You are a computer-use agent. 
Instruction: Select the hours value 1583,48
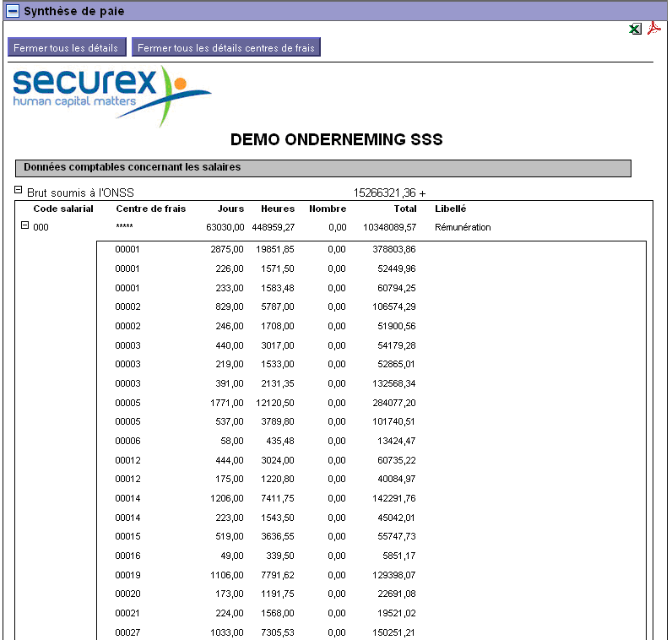(x=278, y=288)
